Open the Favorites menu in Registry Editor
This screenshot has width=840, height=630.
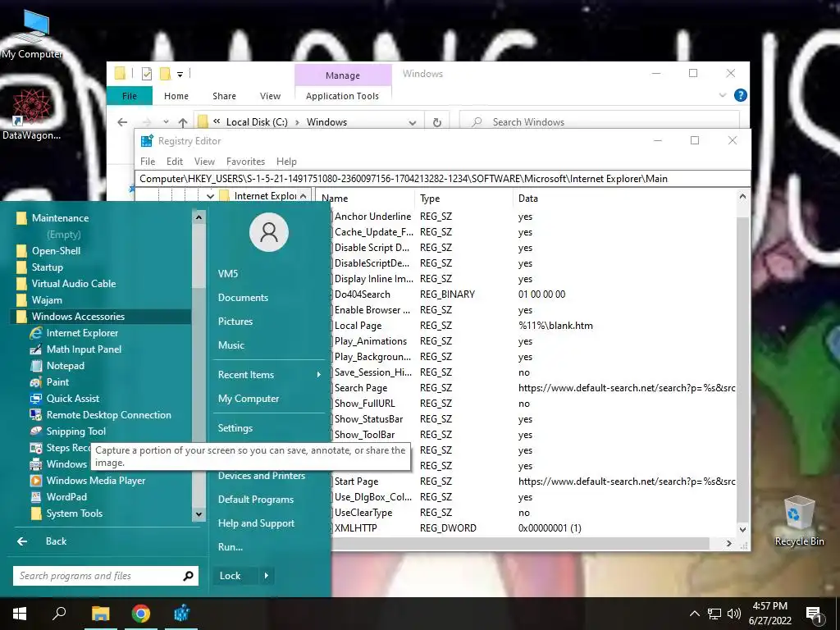(245, 162)
